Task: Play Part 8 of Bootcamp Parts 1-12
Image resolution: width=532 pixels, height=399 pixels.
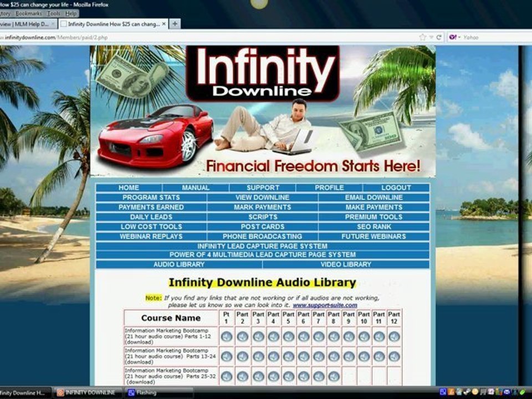Action: pyautogui.click(x=334, y=336)
